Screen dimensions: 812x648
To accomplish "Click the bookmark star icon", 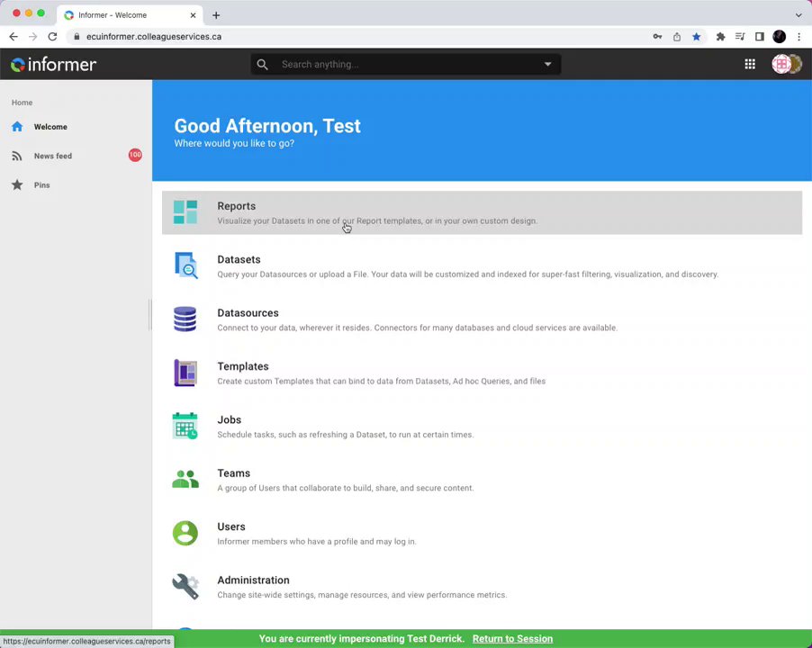I will (697, 37).
